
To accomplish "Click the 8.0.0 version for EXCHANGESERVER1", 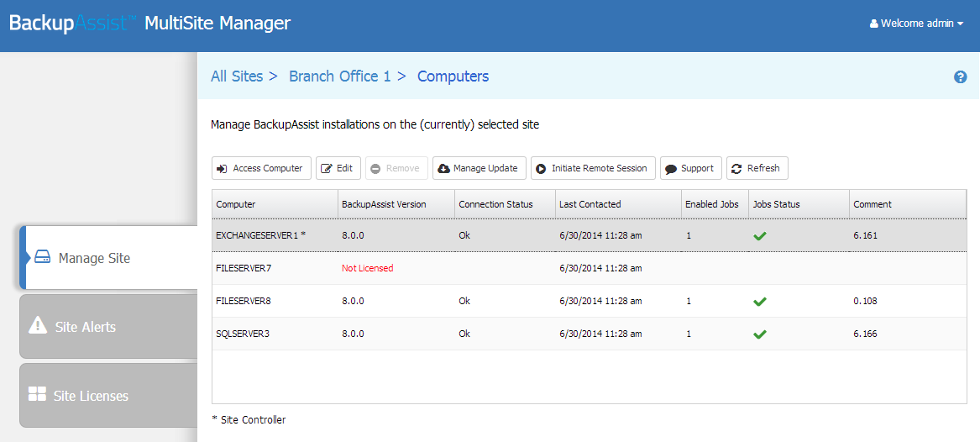I will (353, 236).
